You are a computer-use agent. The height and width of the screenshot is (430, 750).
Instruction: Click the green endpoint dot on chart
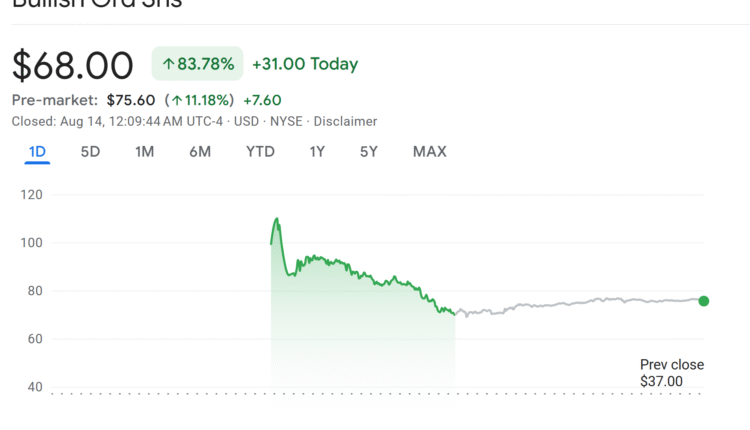click(x=703, y=301)
